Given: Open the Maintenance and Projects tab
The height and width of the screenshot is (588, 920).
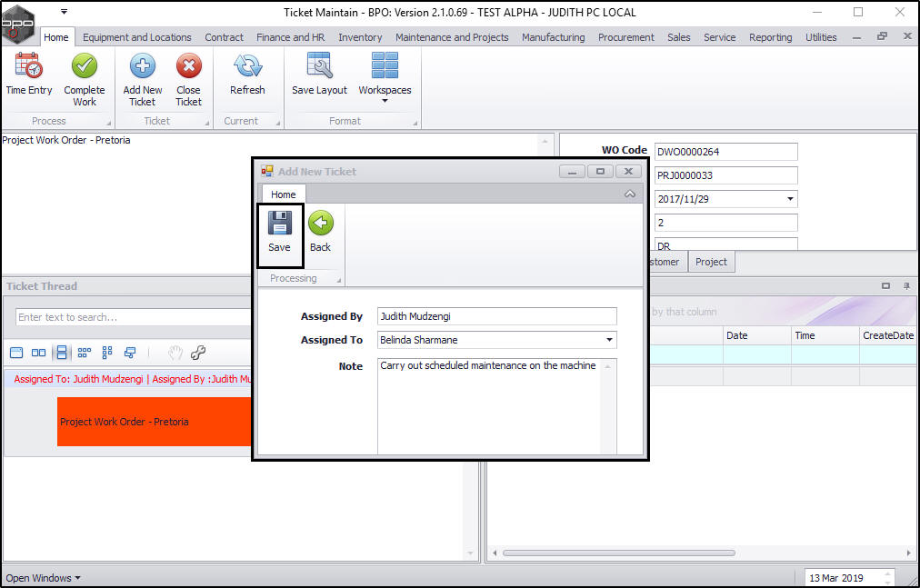Looking at the screenshot, I should pos(452,37).
